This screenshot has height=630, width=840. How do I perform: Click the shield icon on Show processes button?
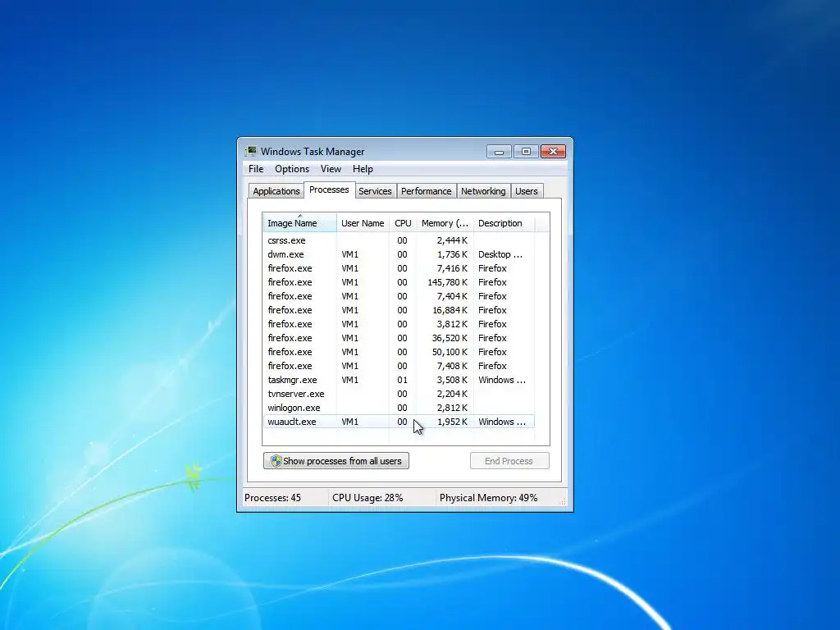(x=276, y=461)
